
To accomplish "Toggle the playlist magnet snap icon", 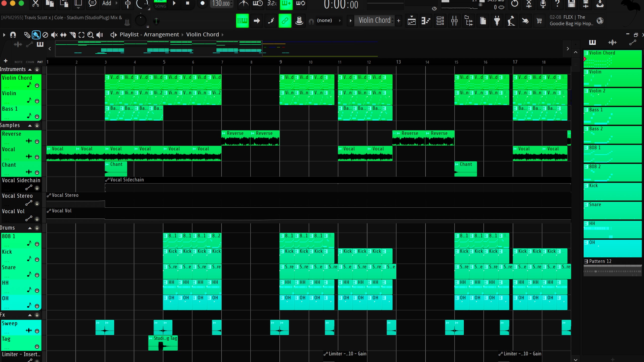I will [13, 35].
